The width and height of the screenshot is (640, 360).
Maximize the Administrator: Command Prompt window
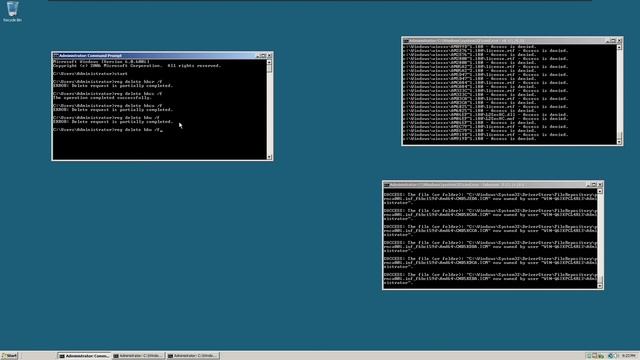tap(264, 56)
